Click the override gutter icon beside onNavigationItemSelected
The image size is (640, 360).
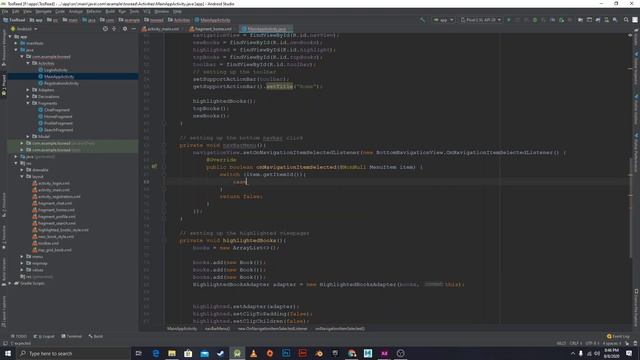[154, 167]
